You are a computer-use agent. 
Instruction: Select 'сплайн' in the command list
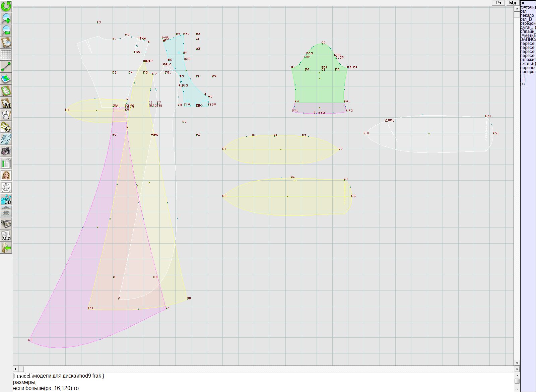pyautogui.click(x=528, y=31)
